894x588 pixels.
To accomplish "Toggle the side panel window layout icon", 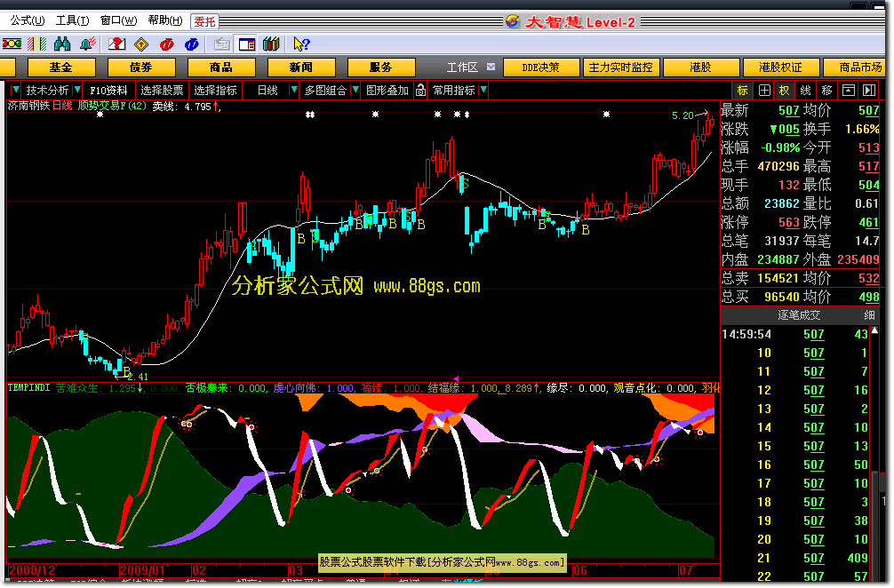I will pyautogui.click(x=247, y=44).
